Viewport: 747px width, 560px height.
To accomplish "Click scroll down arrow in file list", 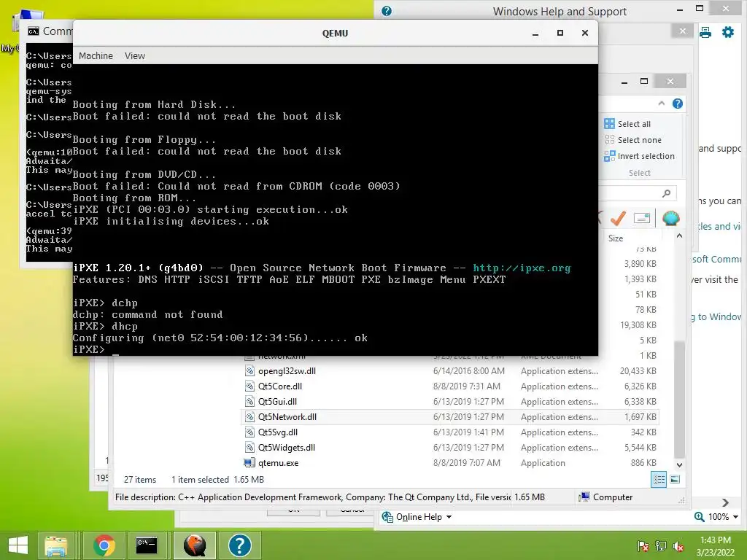I will (679, 464).
